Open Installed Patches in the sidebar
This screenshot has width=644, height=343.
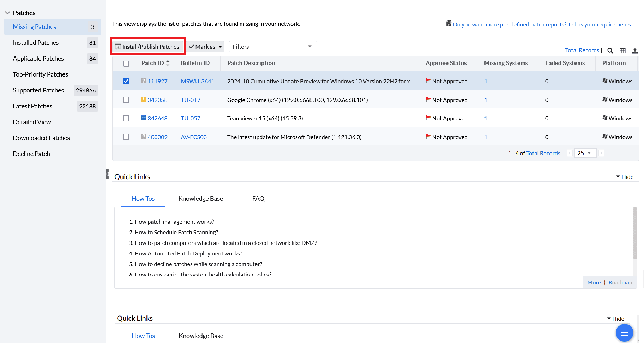point(36,43)
